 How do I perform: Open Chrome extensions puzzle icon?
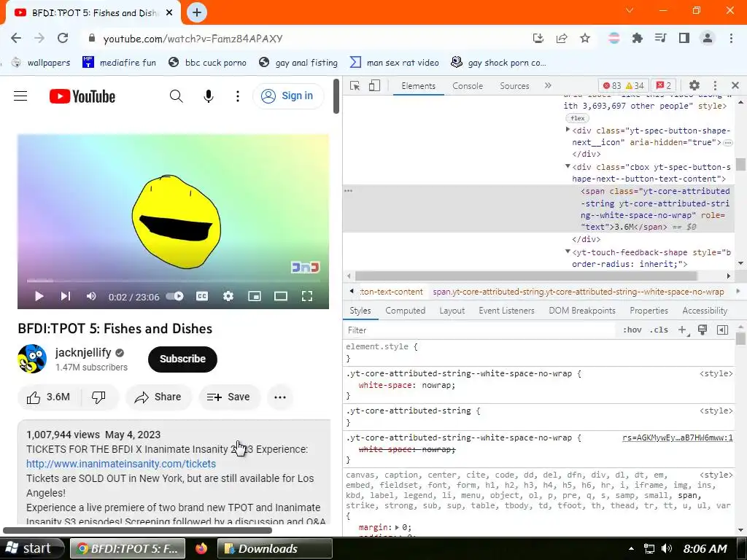pyautogui.click(x=637, y=39)
